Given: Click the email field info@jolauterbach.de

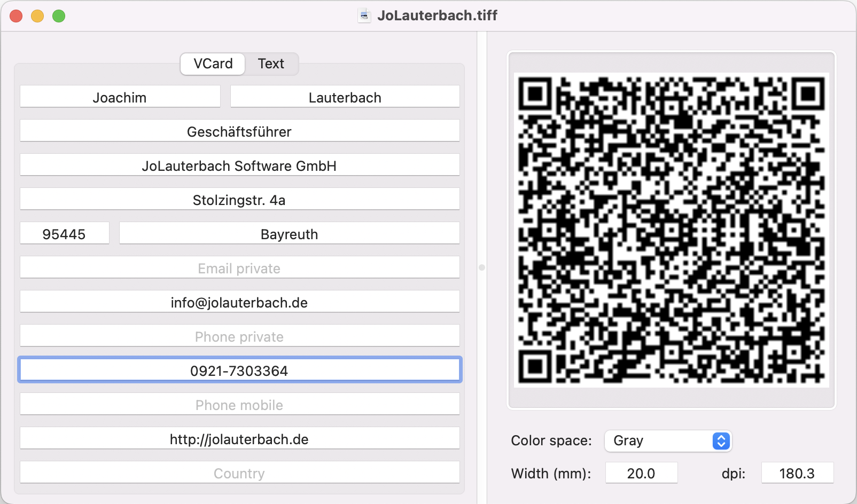Looking at the screenshot, I should (x=239, y=302).
